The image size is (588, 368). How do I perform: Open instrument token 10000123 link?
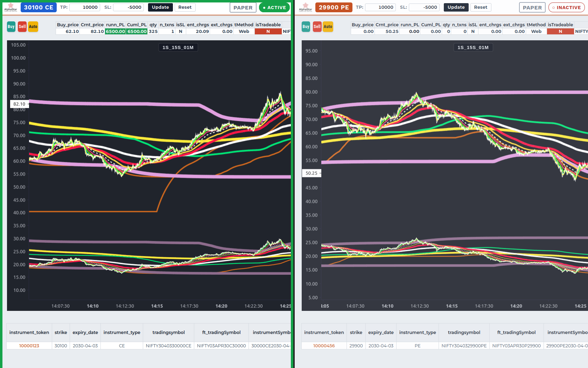[29, 346]
